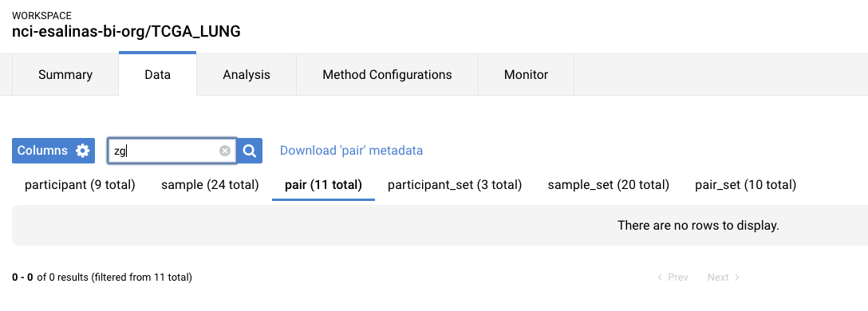Download 'pair' metadata link
Screen dimensions: 868x311
click(x=352, y=151)
